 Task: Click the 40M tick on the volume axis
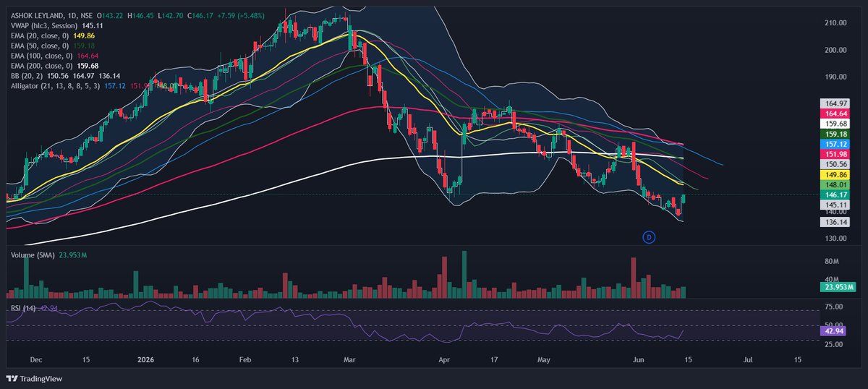(x=831, y=279)
